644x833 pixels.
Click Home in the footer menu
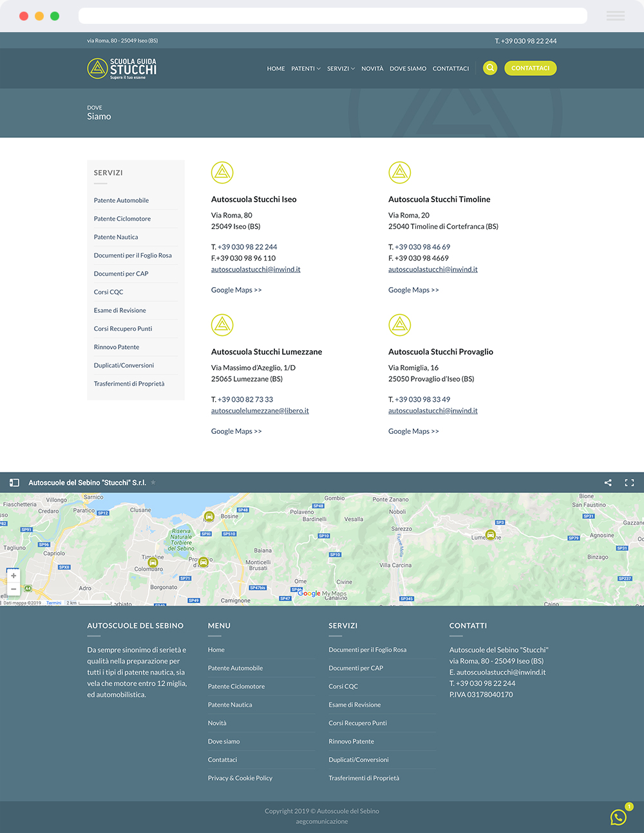click(216, 650)
